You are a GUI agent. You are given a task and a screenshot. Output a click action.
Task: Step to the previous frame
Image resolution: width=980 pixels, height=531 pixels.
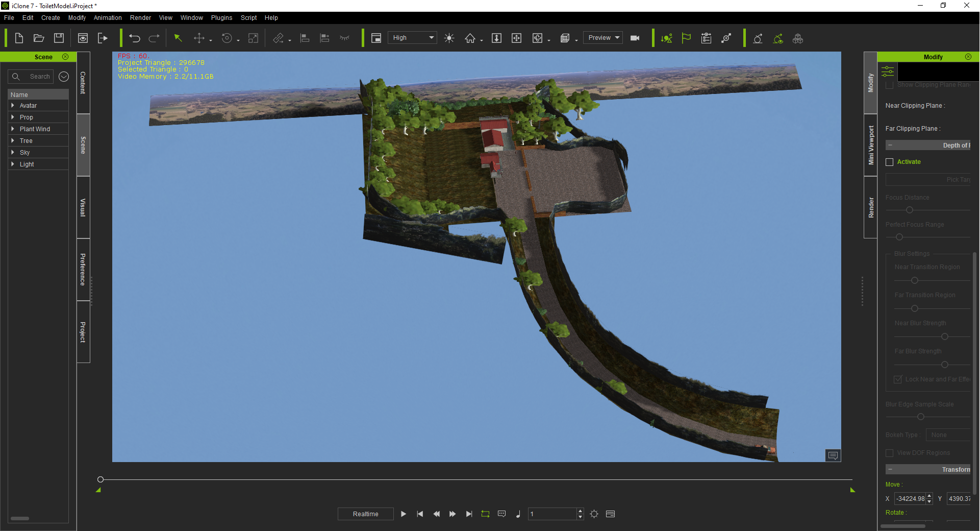436,514
